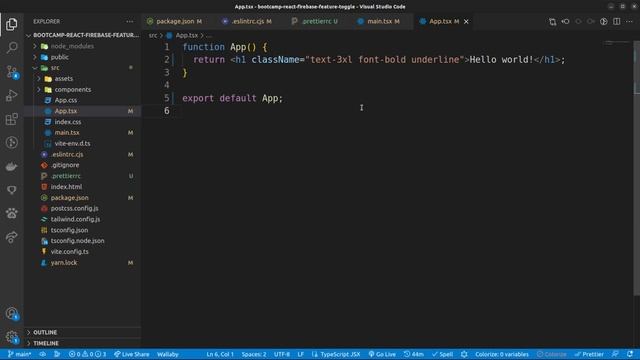Click LF end of line selector
Viewport: 640px width, 360px height.
point(300,354)
